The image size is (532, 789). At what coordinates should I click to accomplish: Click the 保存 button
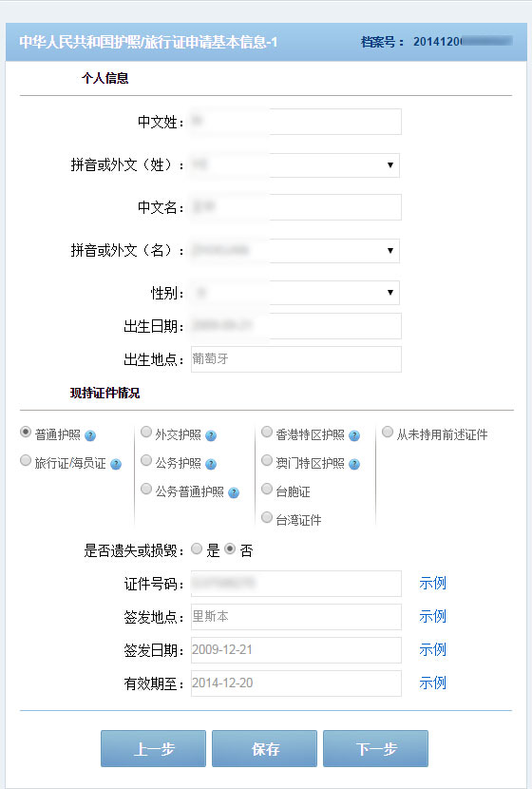point(264,749)
